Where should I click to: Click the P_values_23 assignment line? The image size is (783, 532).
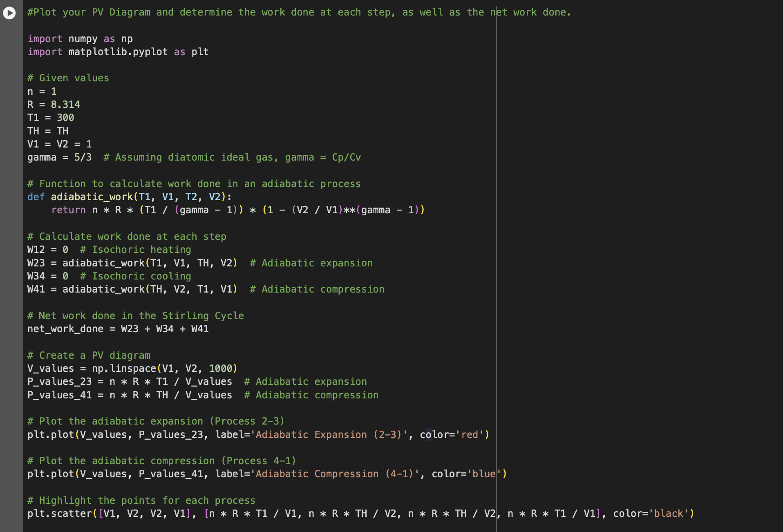[130, 382]
